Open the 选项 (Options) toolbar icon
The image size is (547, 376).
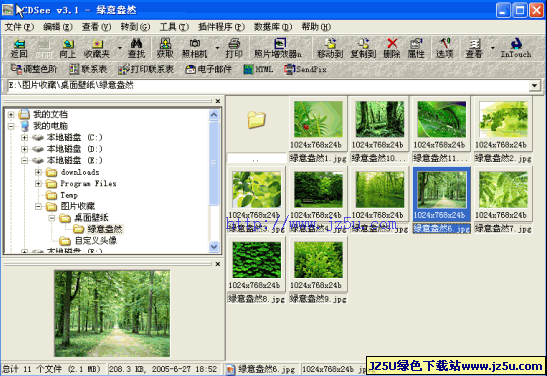[444, 48]
